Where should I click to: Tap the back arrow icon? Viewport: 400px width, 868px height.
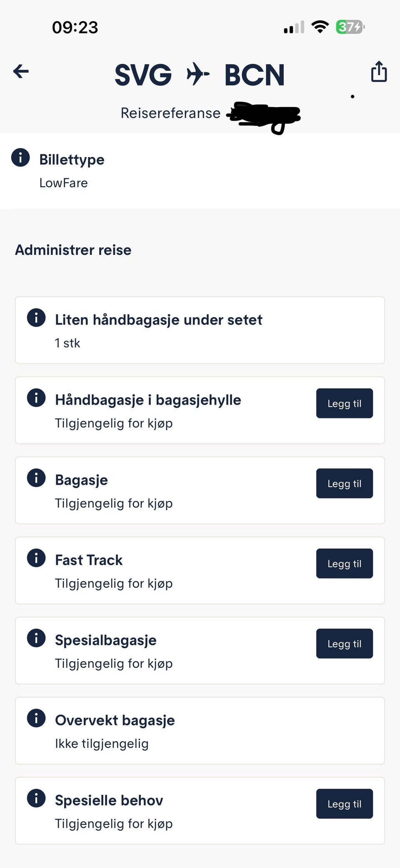coord(21,71)
